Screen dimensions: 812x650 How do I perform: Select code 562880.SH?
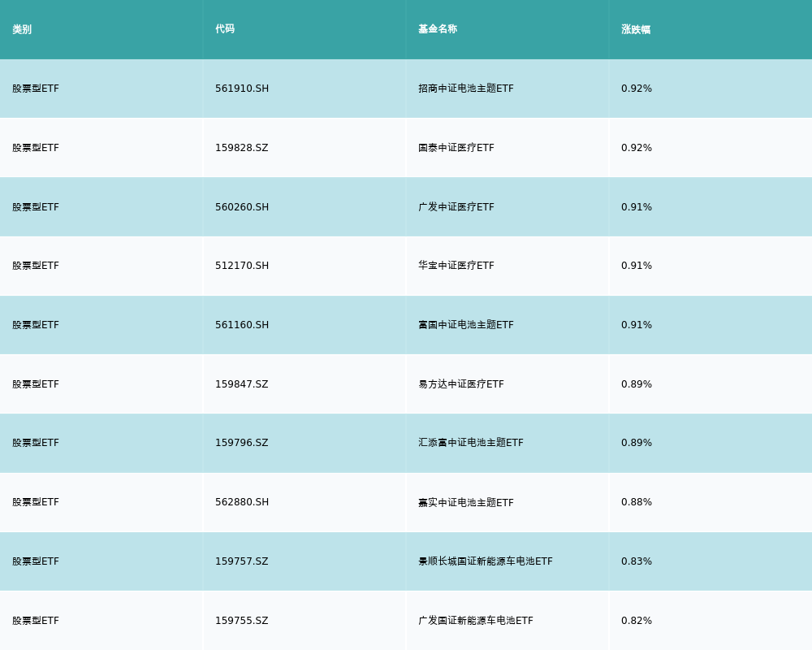tap(242, 502)
